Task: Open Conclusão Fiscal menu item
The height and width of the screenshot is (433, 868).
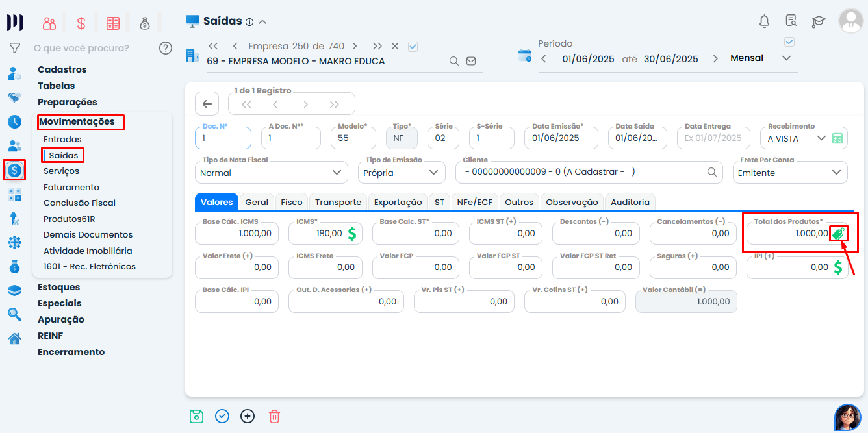Action: point(79,203)
